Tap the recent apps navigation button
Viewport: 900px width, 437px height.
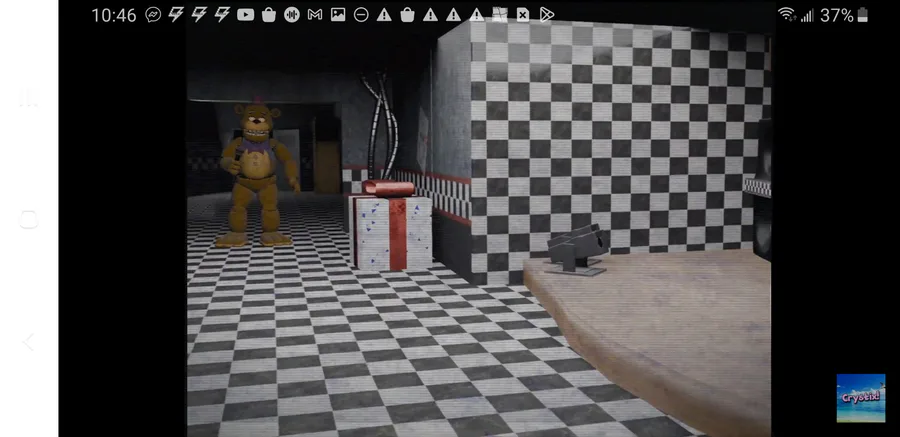click(x=29, y=98)
